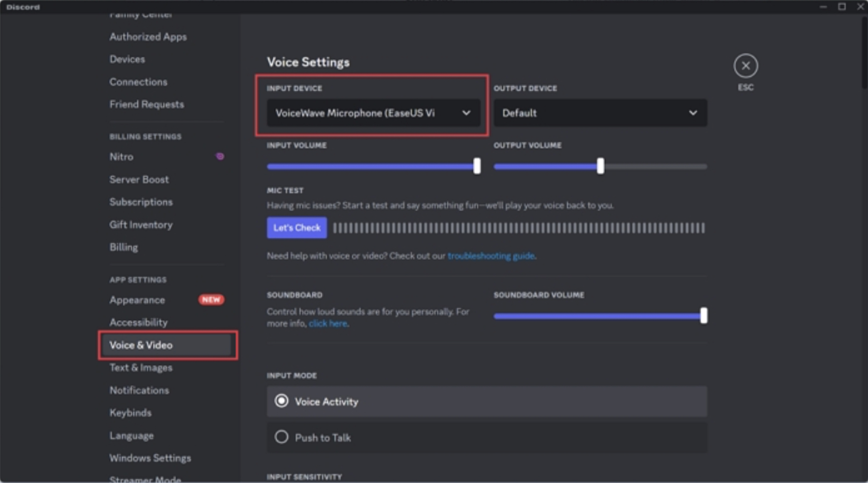This screenshot has height=483, width=868.
Task: Open the troubleshooting guide link
Action: click(491, 256)
